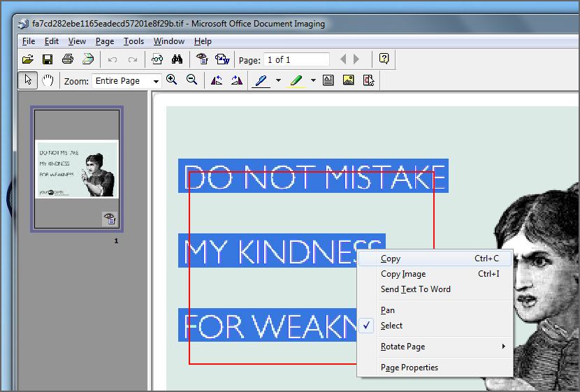
Task: Click the highlighted text 'MY KINDNESS'
Action: click(x=282, y=250)
